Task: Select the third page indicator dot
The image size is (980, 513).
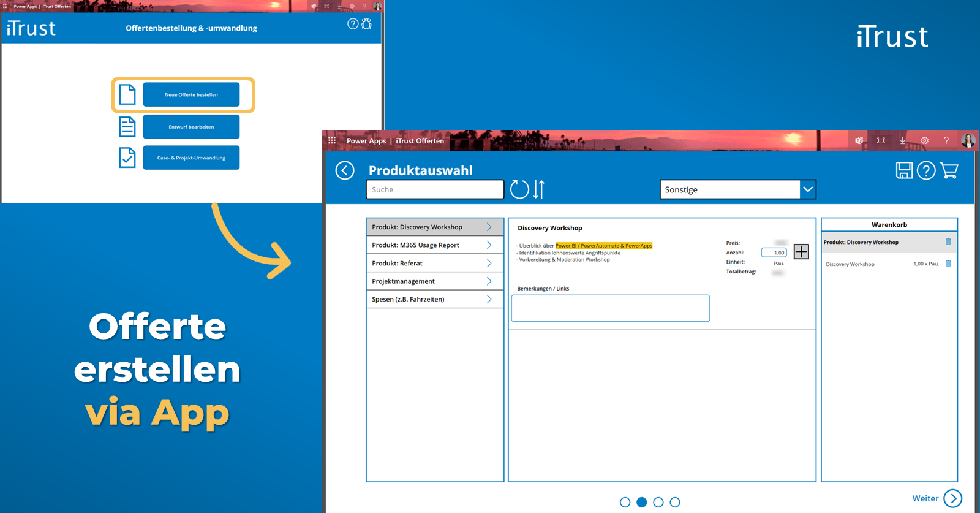Action: tap(658, 502)
